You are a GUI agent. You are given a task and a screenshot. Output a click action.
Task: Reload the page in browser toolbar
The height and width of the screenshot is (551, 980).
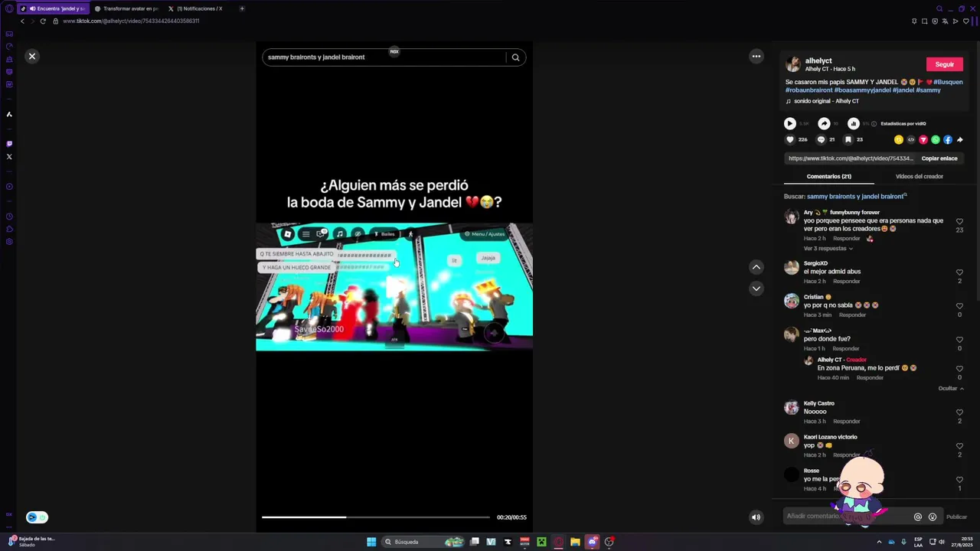pyautogui.click(x=43, y=21)
